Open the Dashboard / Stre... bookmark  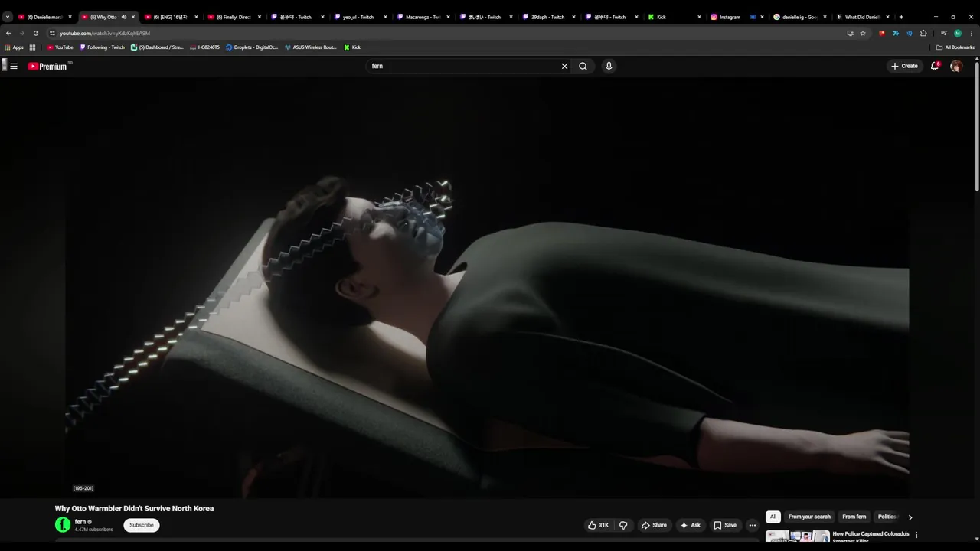(157, 47)
